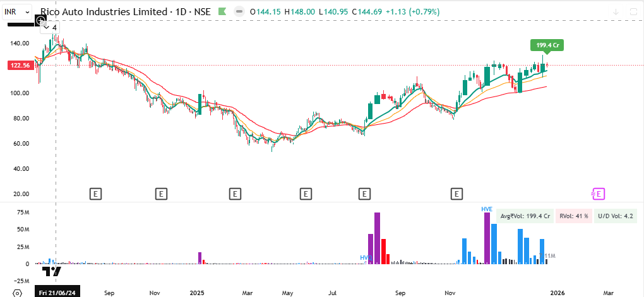Screen dimensions: 644x297
Task: Click the 2026 label on the time axis
Action: 558,293
